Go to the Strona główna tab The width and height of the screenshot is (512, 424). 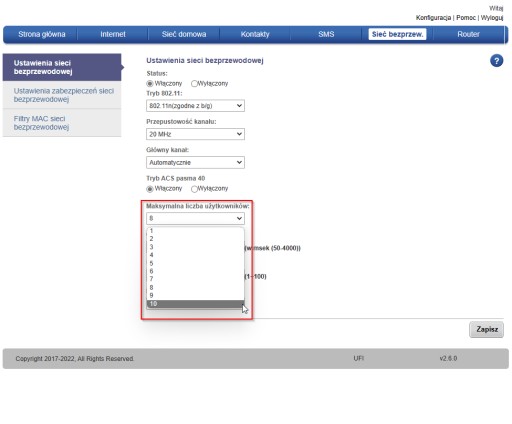pos(42,34)
